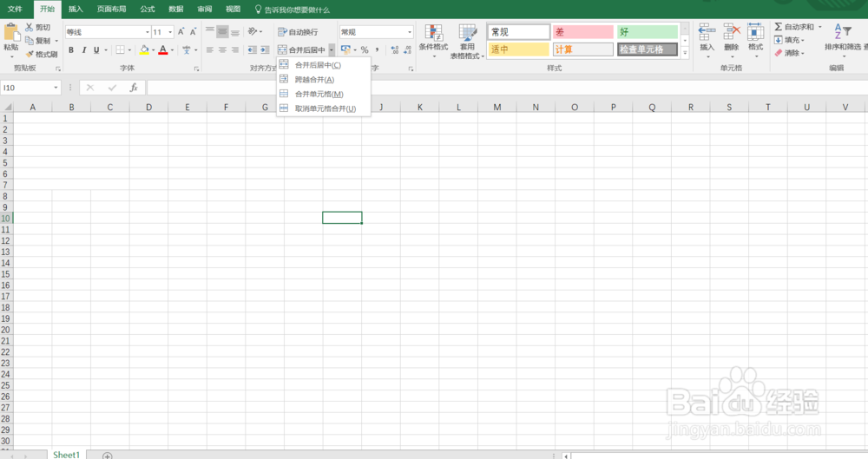868x459 pixels.
Task: Apply the Bad (差) pink cell style
Action: click(583, 31)
